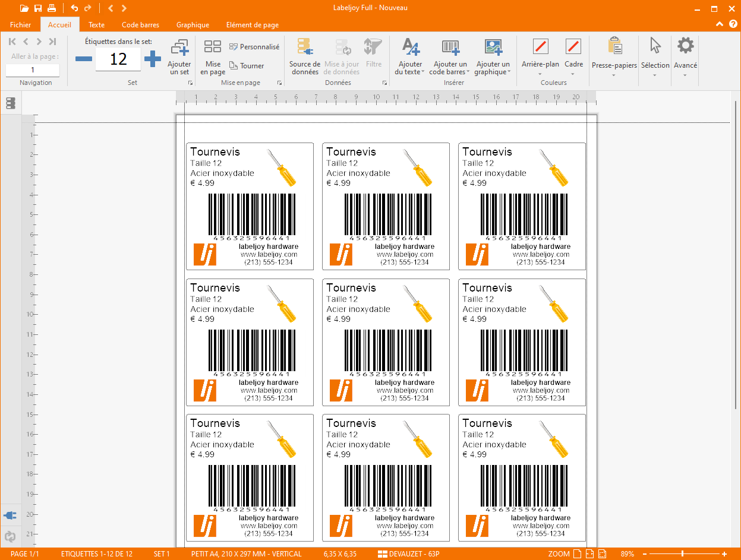Click PAGE 1/1 in the status bar
The width and height of the screenshot is (741, 560).
click(x=24, y=554)
